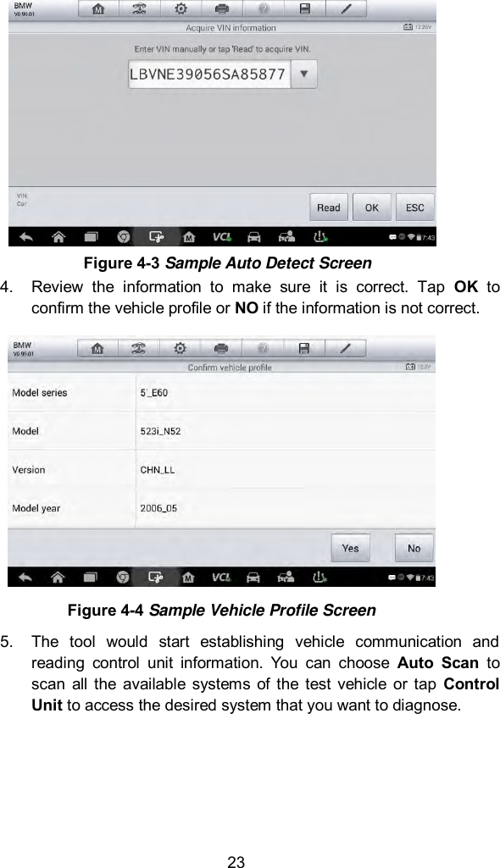Tap Print icon in Confirm vehicle profile toolbar
The height and width of the screenshot is (868, 500).
(x=221, y=348)
